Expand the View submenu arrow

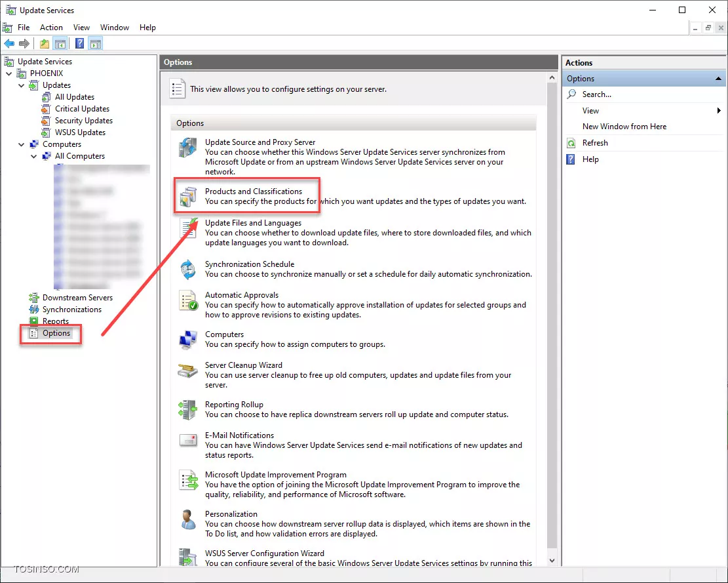[x=719, y=111]
